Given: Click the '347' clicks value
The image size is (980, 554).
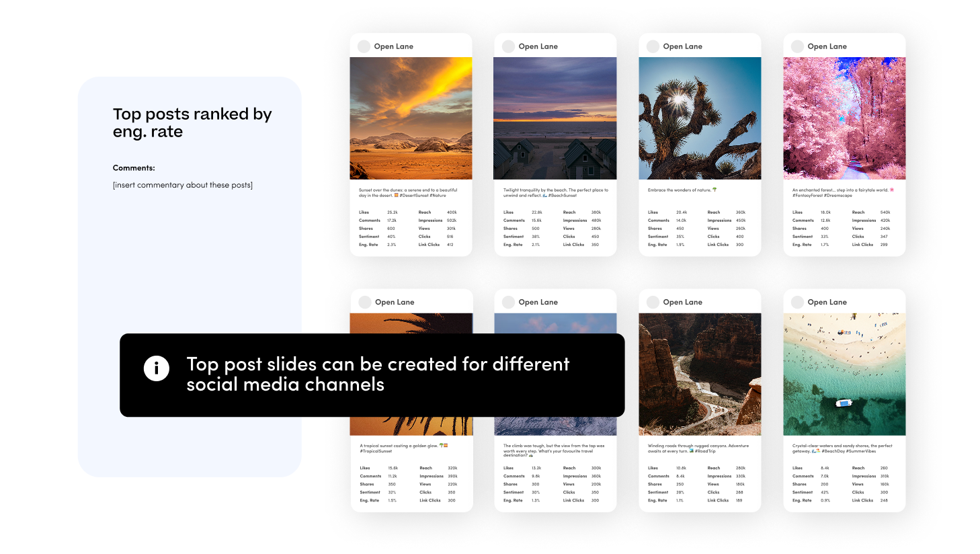Looking at the screenshot, I should (884, 237).
